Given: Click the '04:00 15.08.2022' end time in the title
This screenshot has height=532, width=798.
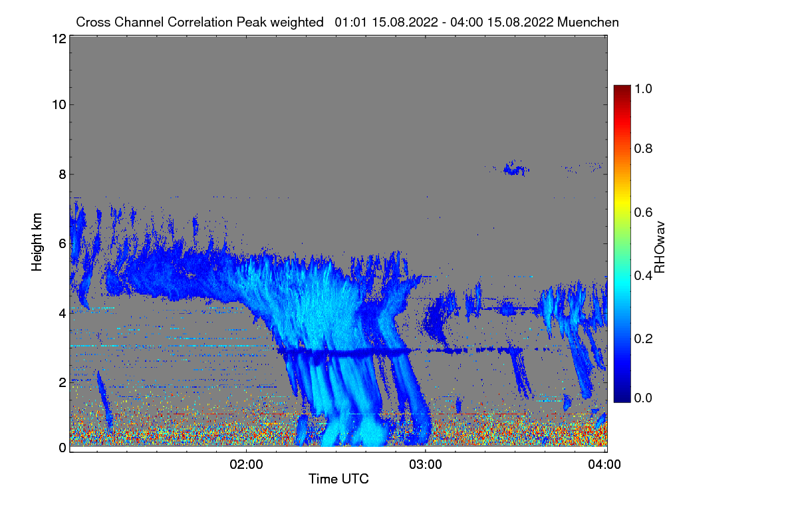Looking at the screenshot, I should coord(503,22).
